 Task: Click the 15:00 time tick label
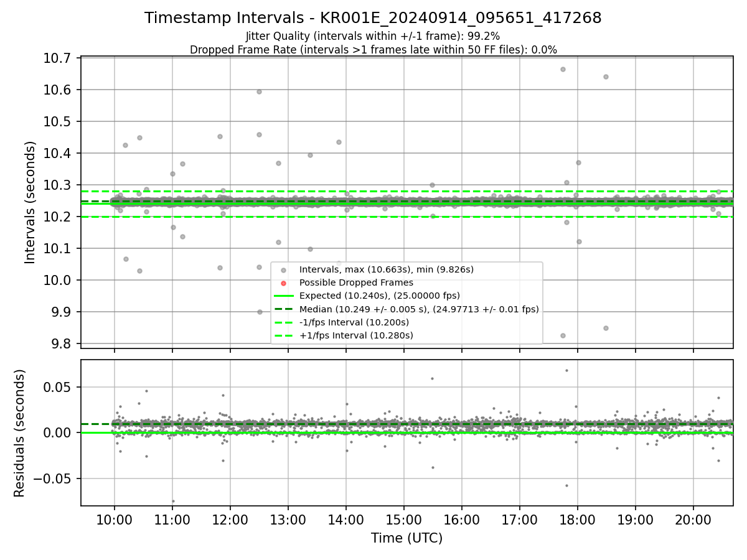coord(404,519)
